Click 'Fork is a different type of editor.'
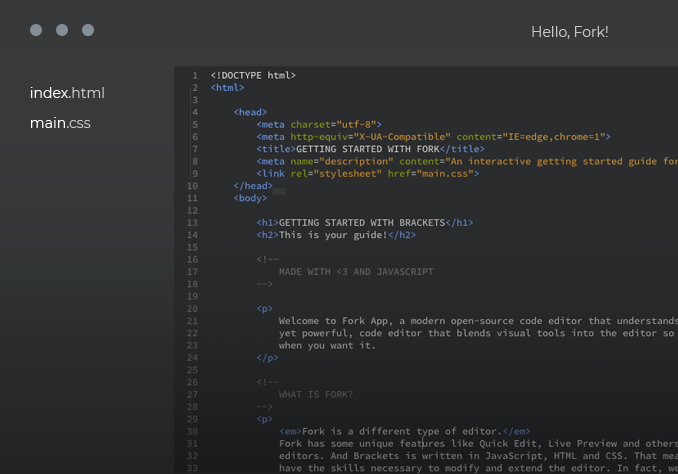 click(402, 432)
